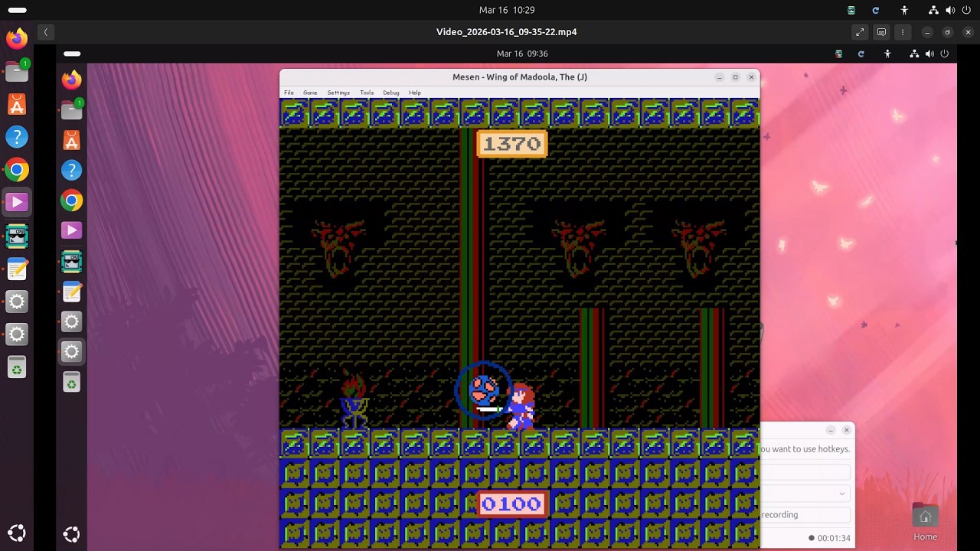Go back using the player's chevron button
980x551 pixels.
46,32
